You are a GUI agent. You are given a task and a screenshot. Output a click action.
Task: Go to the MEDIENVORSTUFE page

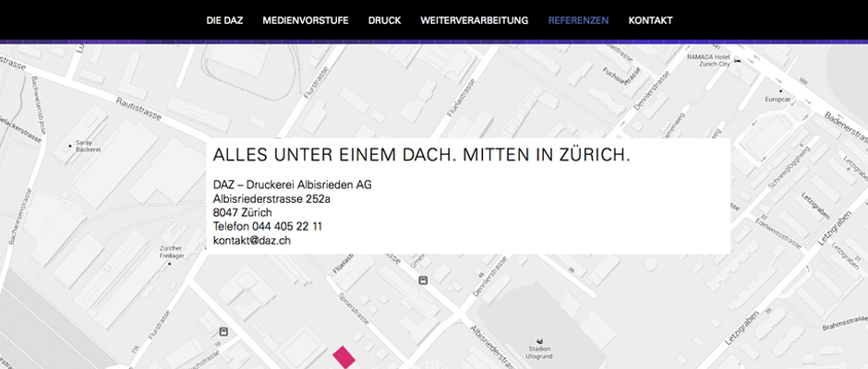pyautogui.click(x=306, y=20)
